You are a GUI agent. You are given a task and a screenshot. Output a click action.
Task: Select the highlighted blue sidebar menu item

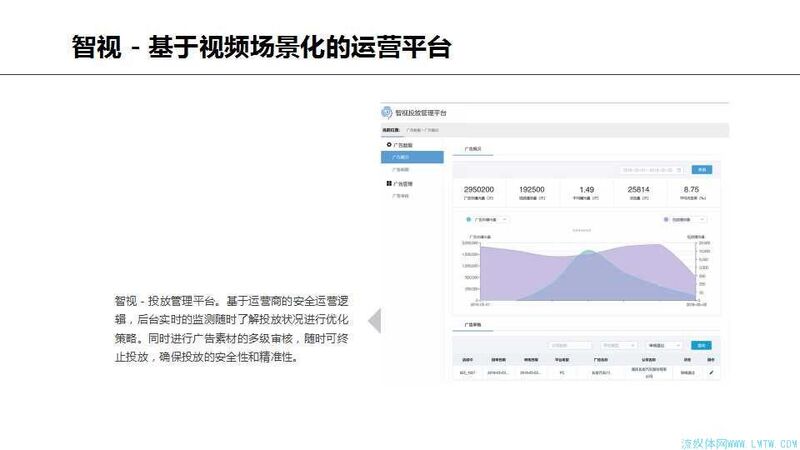click(x=412, y=157)
